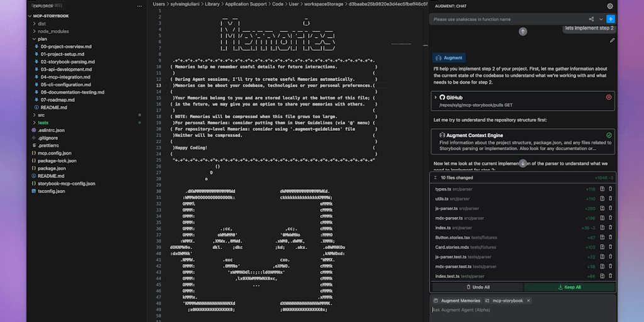This screenshot has width=644, height=322.
Task: Open 05-cli-configuration.md
Action: 65,85
